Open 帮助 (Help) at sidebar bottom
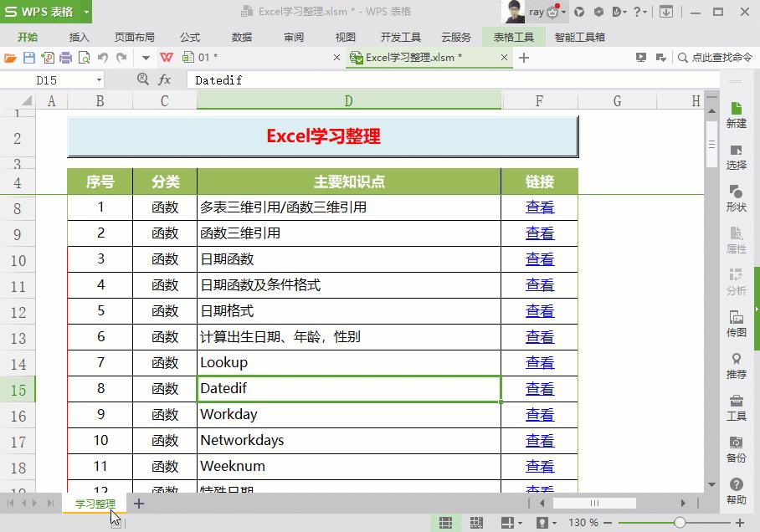 tap(736, 489)
